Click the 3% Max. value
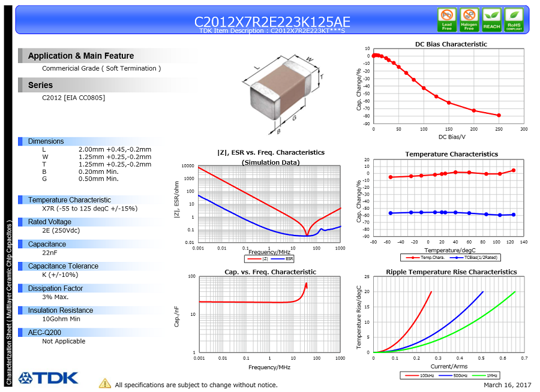Image resolution: width=540 pixels, height=392 pixels. click(x=55, y=297)
